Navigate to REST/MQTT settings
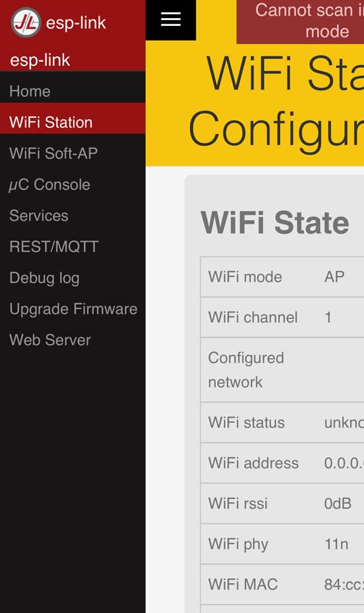This screenshot has width=364, height=613. pyautogui.click(x=72, y=246)
